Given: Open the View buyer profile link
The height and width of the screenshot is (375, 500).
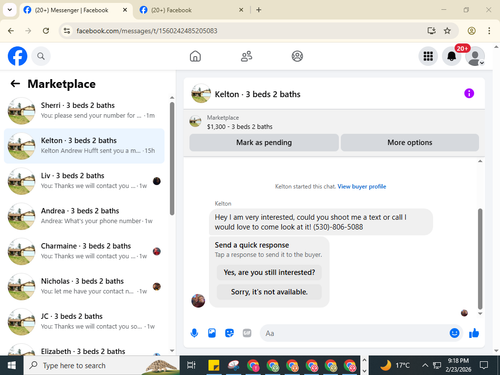Looking at the screenshot, I should coord(362,186).
